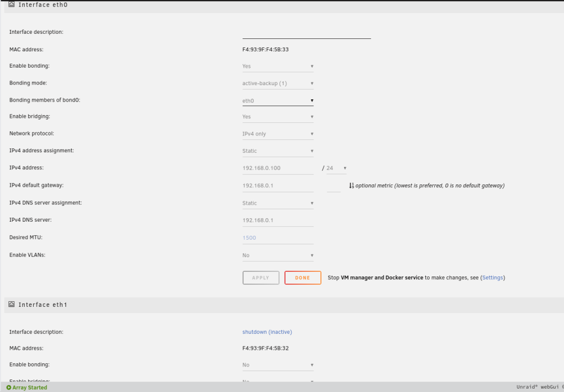Click the IPv4 DNS server assignment label

[x=46, y=203]
